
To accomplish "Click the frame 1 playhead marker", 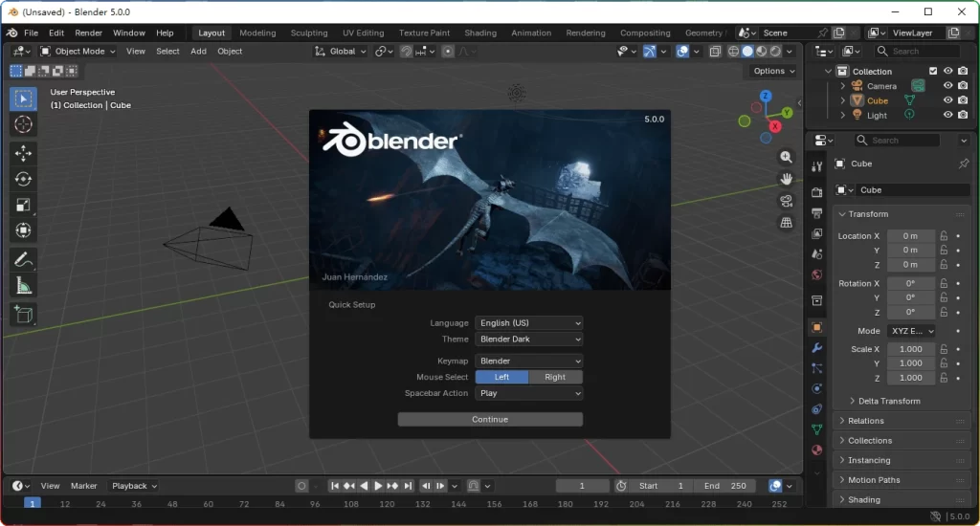I will [x=33, y=503].
